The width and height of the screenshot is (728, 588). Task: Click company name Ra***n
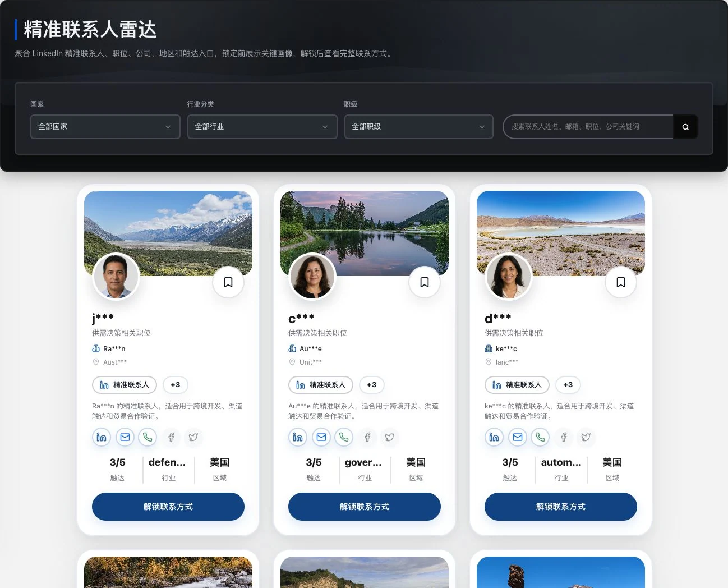click(114, 348)
